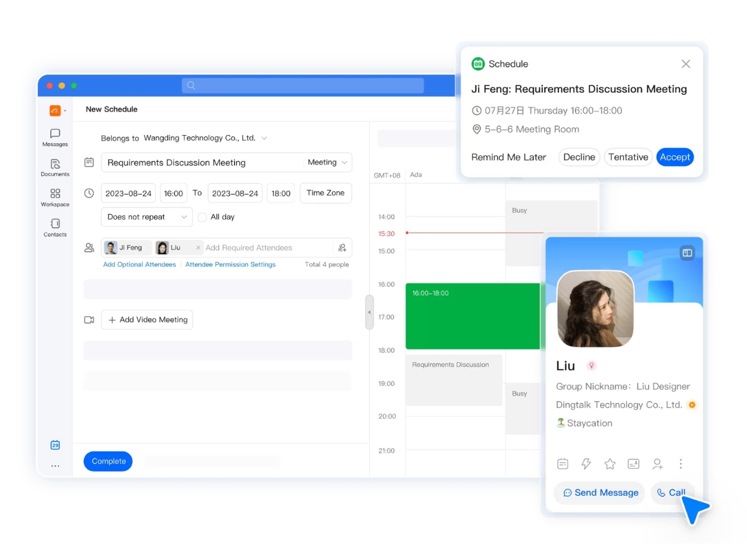This screenshot has height=560, width=747.
Task: Expand the Wangding Technology Co., Ltd. organization selector
Action: 205,138
